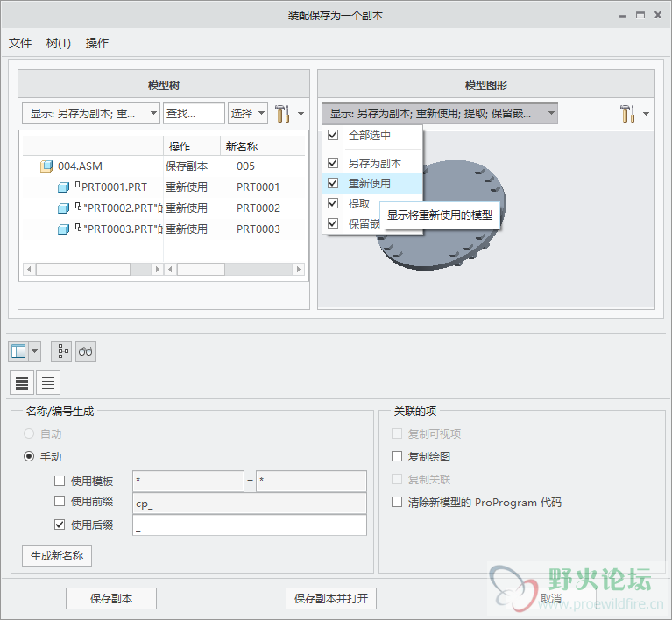Click left scroll arrow of tree scrollbar
The width and height of the screenshot is (672, 620).
(x=29, y=270)
